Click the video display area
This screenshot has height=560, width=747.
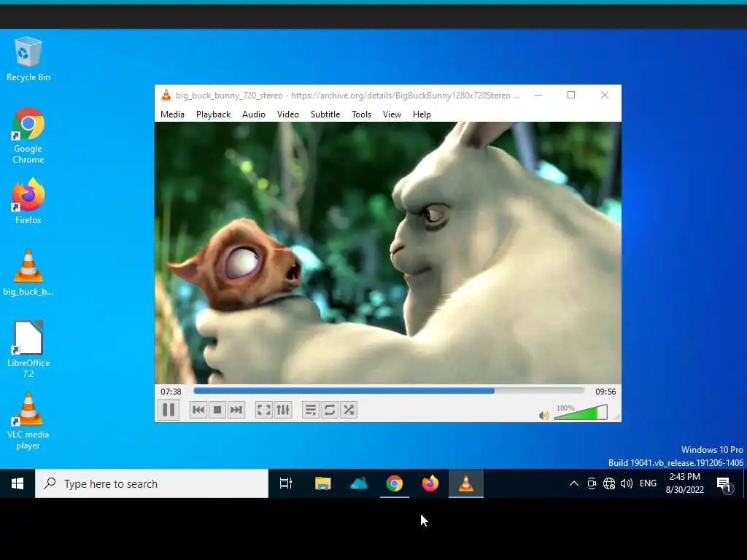pyautogui.click(x=388, y=253)
